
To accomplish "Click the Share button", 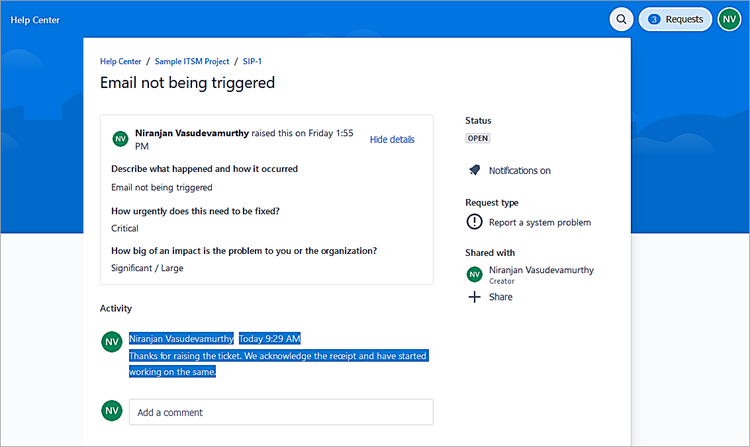I will (x=501, y=297).
